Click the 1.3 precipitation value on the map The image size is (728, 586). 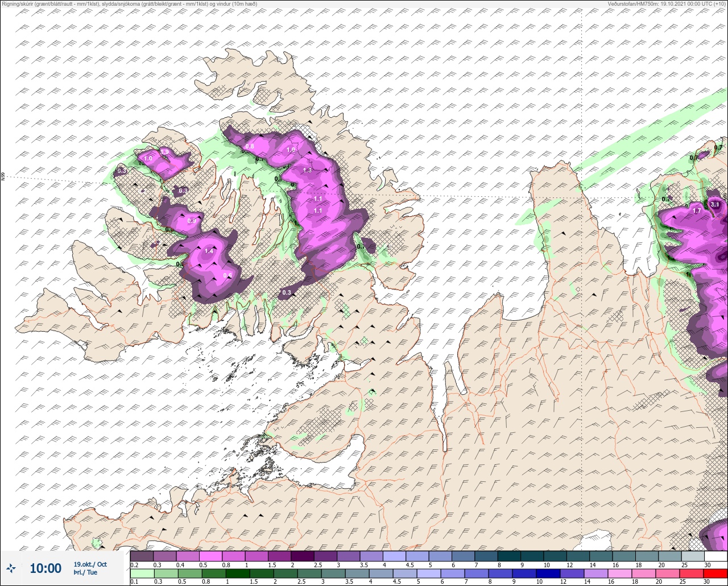click(x=308, y=170)
